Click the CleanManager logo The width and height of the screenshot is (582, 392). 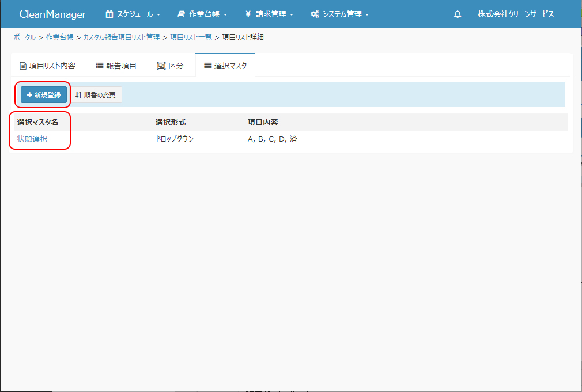(x=52, y=14)
